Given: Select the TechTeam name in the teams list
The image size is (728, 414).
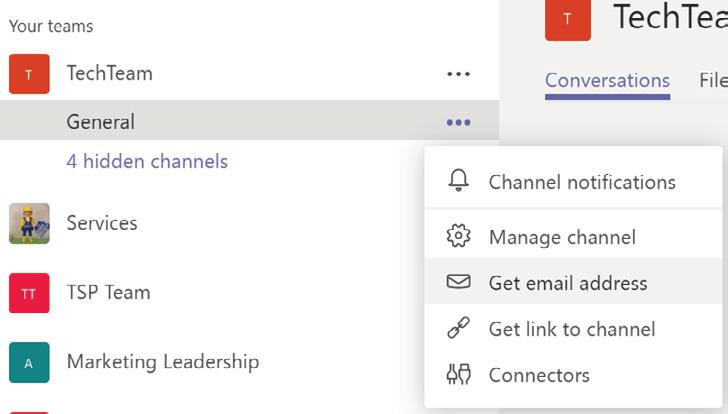Looking at the screenshot, I should [110, 73].
